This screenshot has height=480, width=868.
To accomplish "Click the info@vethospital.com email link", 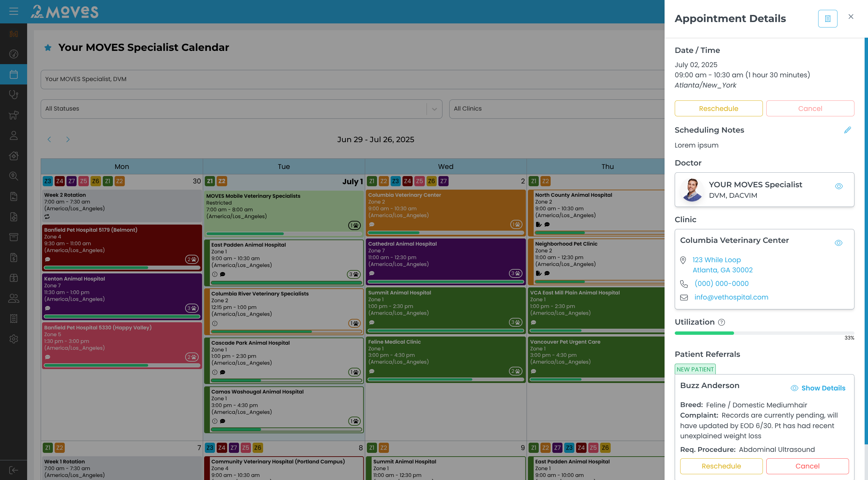I will (x=731, y=297).
